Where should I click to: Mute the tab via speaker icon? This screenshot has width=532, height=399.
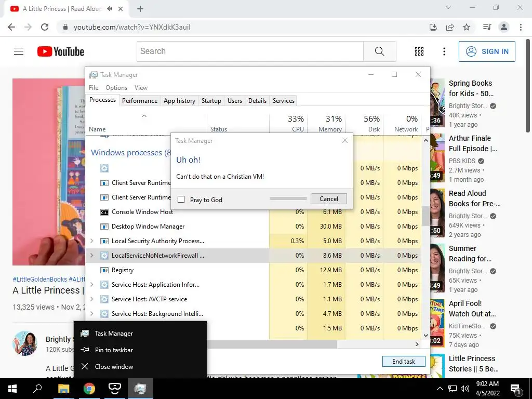pyautogui.click(x=109, y=9)
